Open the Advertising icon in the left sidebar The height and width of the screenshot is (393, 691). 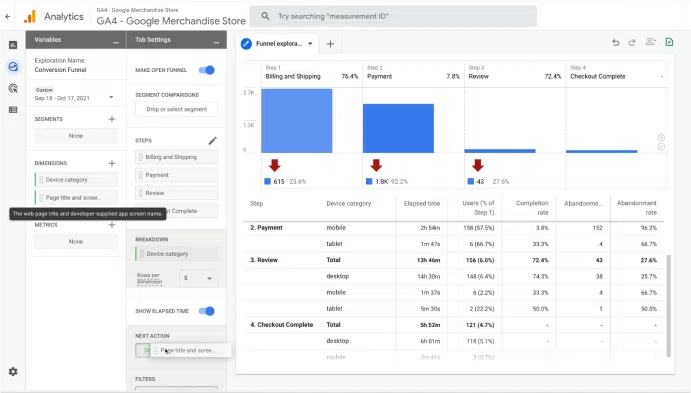(x=13, y=88)
